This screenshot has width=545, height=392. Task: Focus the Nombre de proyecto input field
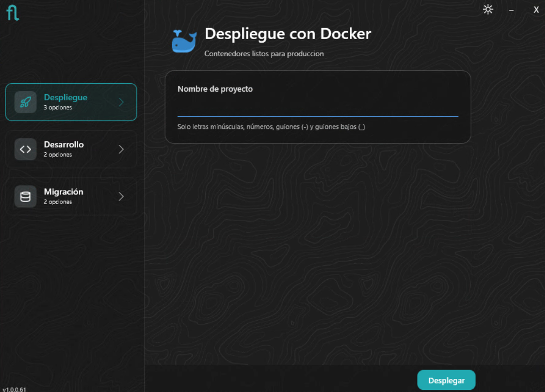point(318,108)
